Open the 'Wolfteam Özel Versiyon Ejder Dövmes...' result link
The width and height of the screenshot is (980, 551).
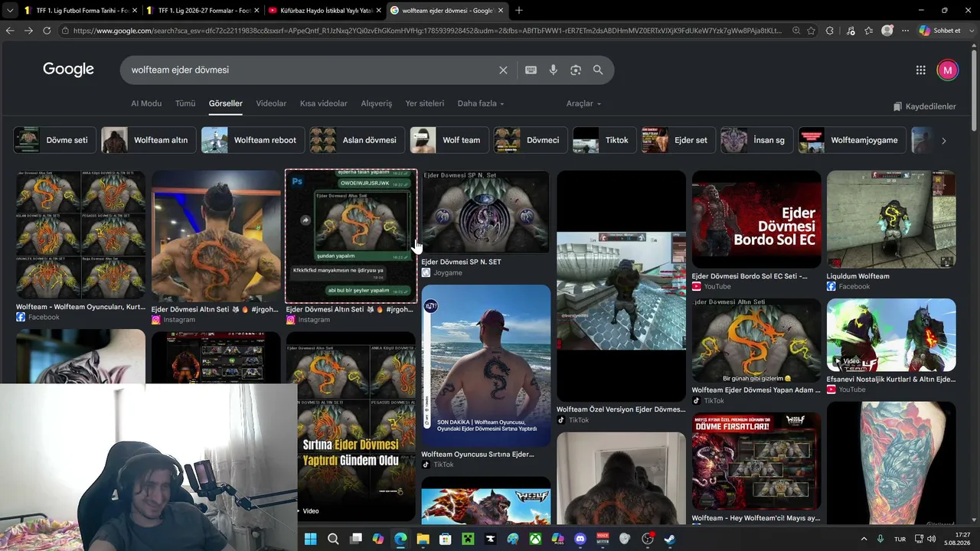(621, 409)
